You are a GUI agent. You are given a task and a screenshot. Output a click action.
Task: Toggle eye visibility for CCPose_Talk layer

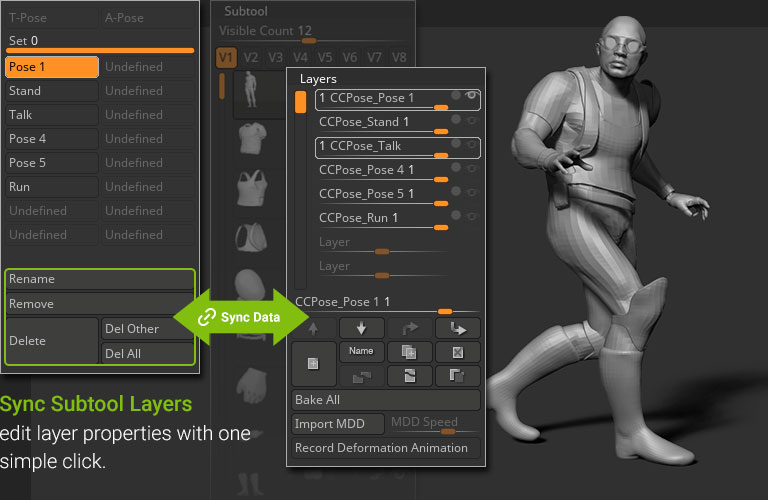pyautogui.click(x=469, y=144)
